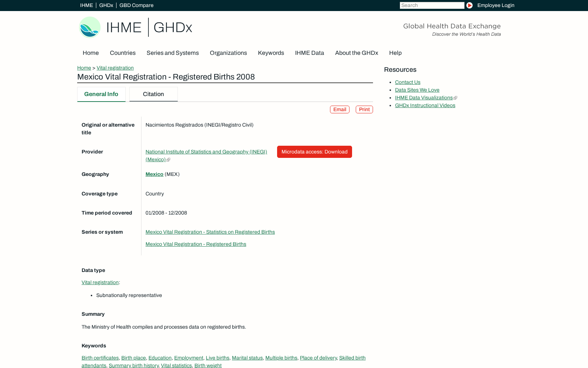Open GHDx Instructional Videos link

point(425,105)
